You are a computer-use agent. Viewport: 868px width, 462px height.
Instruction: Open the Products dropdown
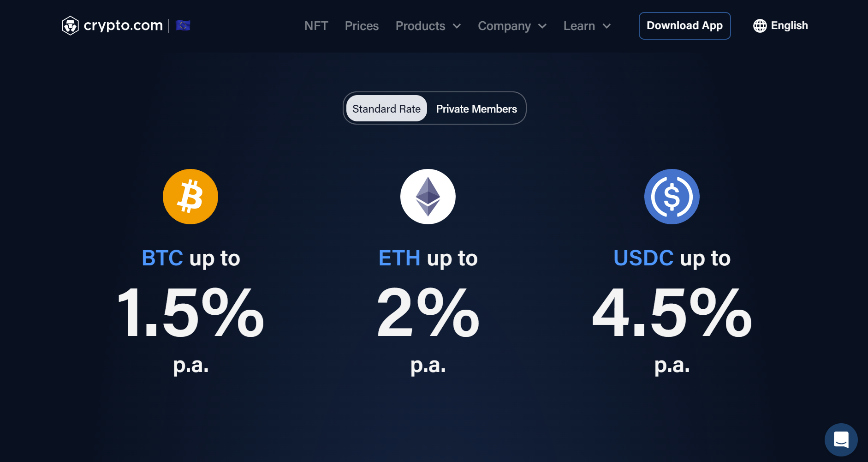click(x=428, y=26)
